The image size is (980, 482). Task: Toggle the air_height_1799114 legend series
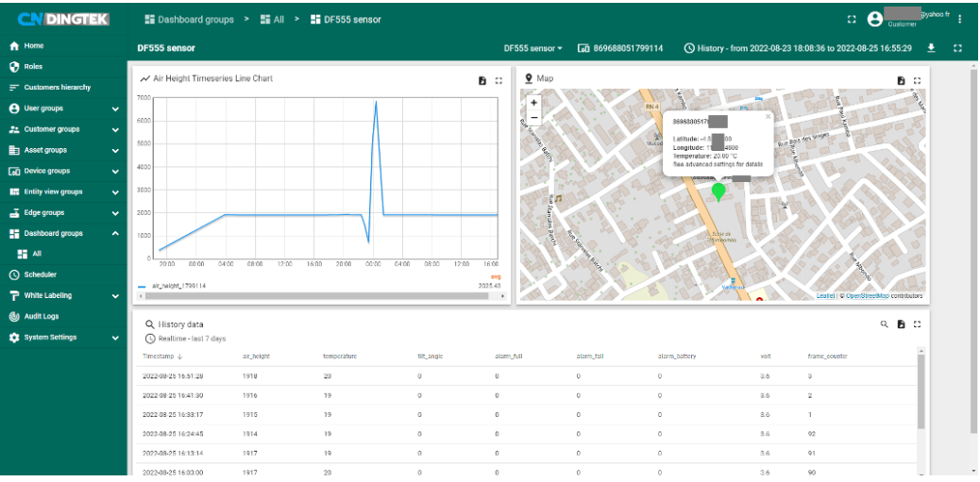177,286
